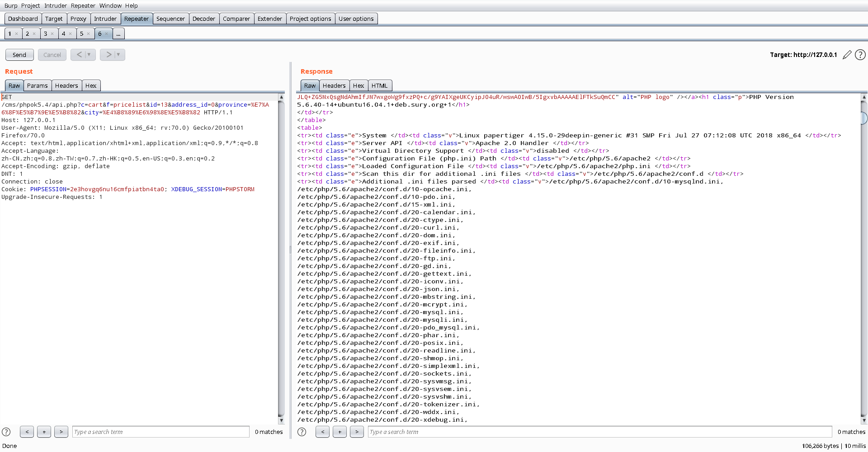Close repeater tab 6
Screen dimensions: 868x452
pyautogui.click(x=106, y=33)
